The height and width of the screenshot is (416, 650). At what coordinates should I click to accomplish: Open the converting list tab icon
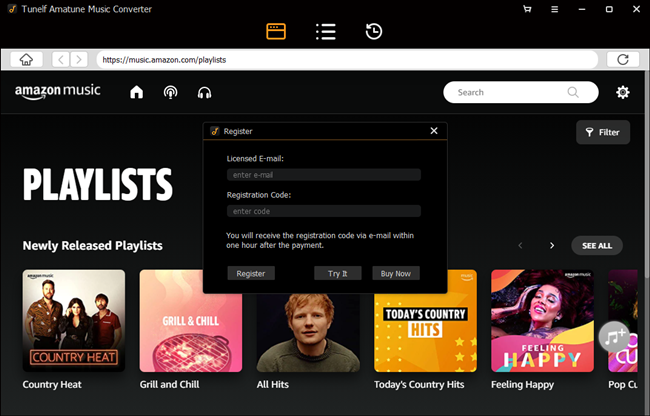[x=325, y=31]
